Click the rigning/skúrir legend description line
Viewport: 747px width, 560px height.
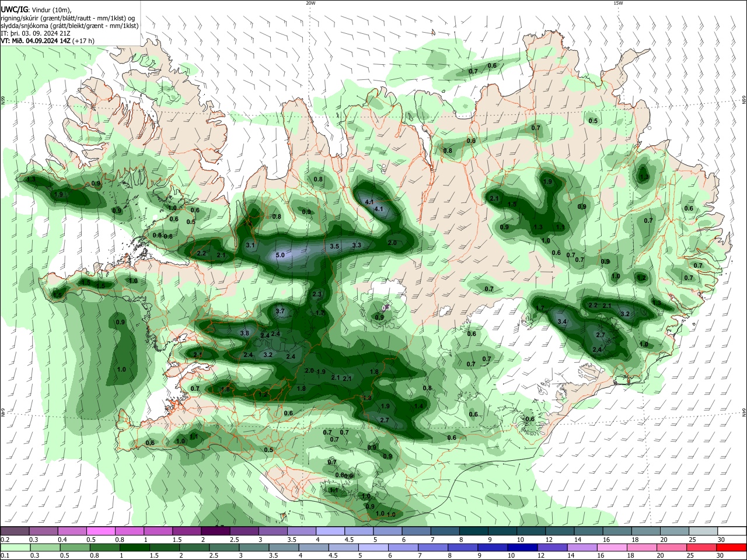[68, 18]
